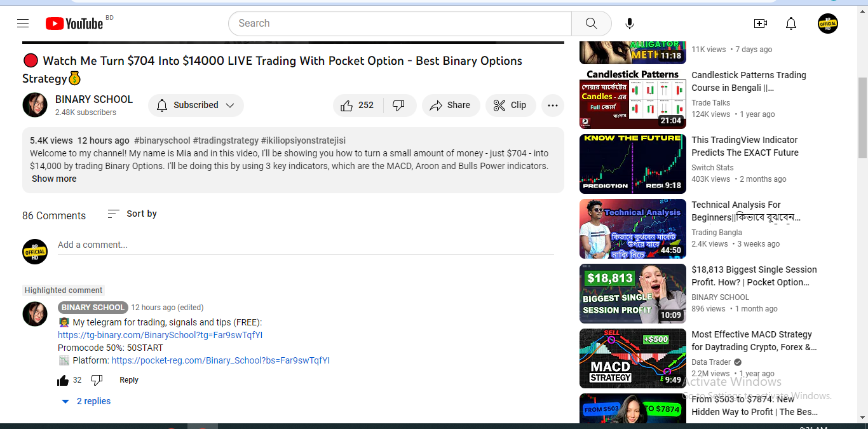Click the search magnifier button
The image size is (868, 429).
(x=591, y=24)
